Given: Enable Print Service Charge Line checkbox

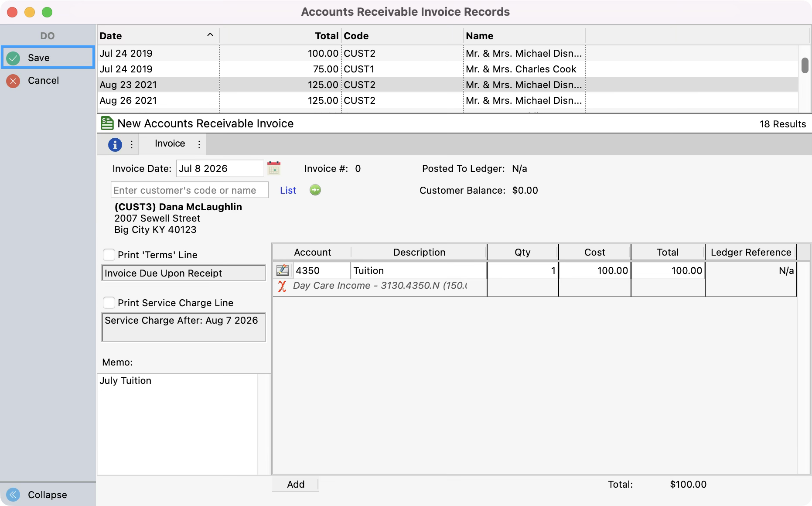Looking at the screenshot, I should click(x=109, y=303).
